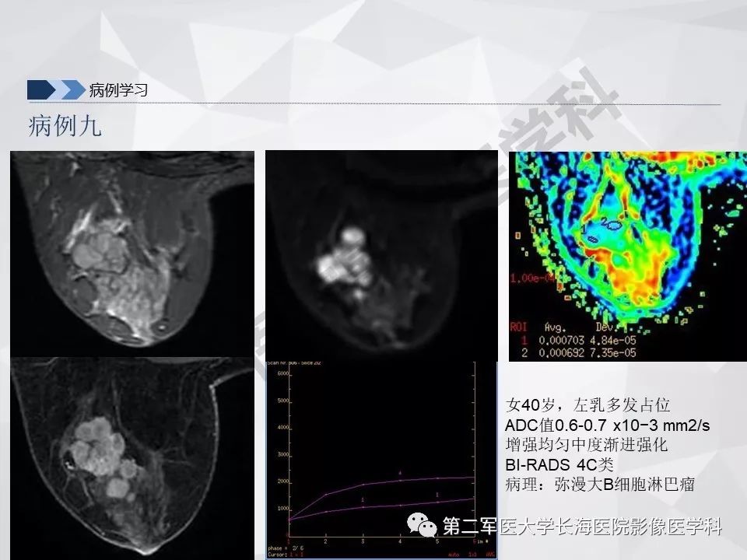Viewport: 747px width, 560px height.
Task: Click the ADC value line '0.6-0.7 x10-3 mm2/s'
Action: point(608,425)
